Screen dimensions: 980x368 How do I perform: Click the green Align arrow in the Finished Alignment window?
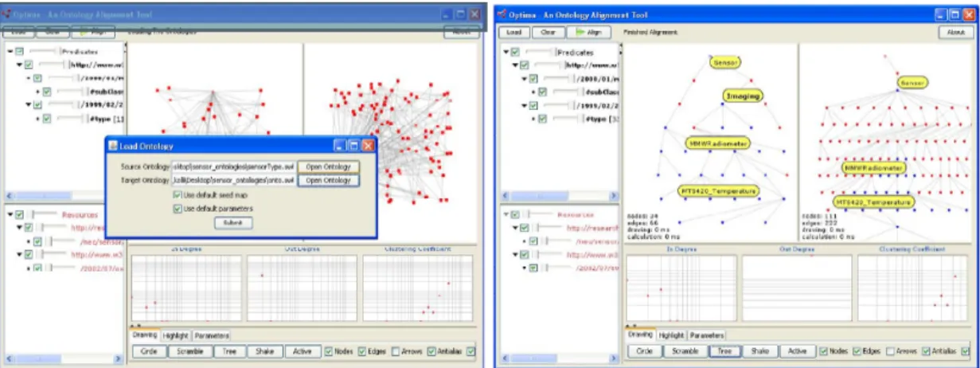point(580,33)
